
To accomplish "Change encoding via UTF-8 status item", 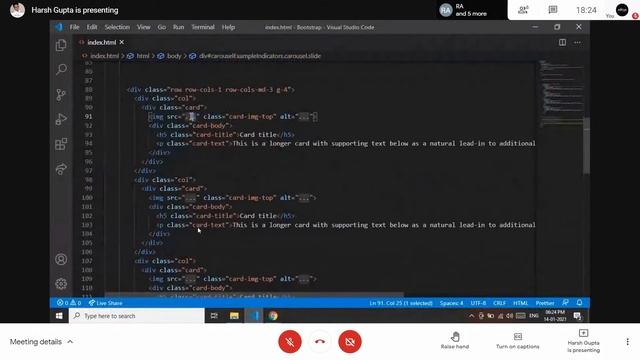I will click(x=478, y=303).
